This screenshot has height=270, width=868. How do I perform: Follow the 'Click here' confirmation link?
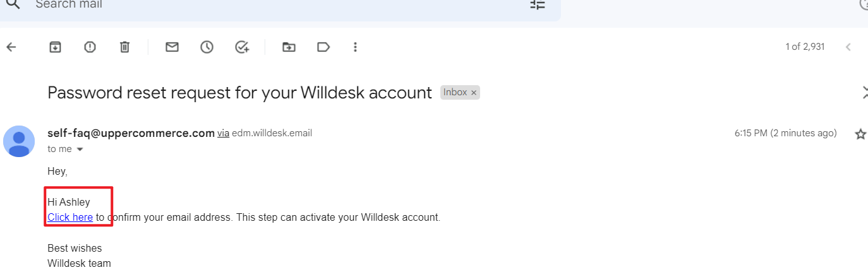point(70,217)
